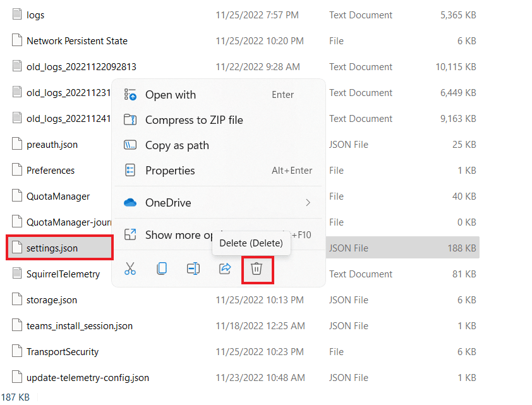Screen dimensions: 532x405
Task: Open Properties from context menu
Action: click(x=218, y=170)
